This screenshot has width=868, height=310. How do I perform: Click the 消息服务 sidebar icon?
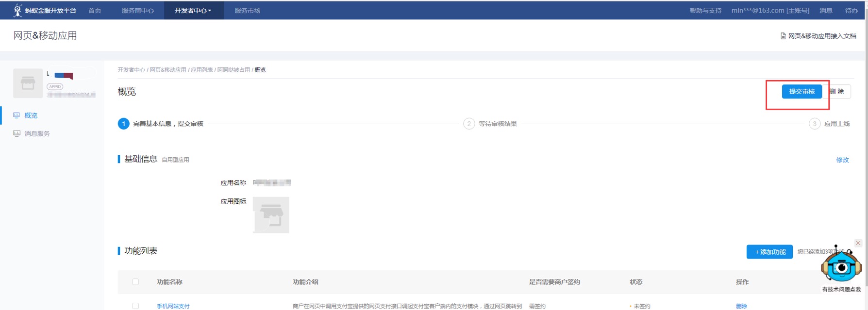(x=17, y=133)
